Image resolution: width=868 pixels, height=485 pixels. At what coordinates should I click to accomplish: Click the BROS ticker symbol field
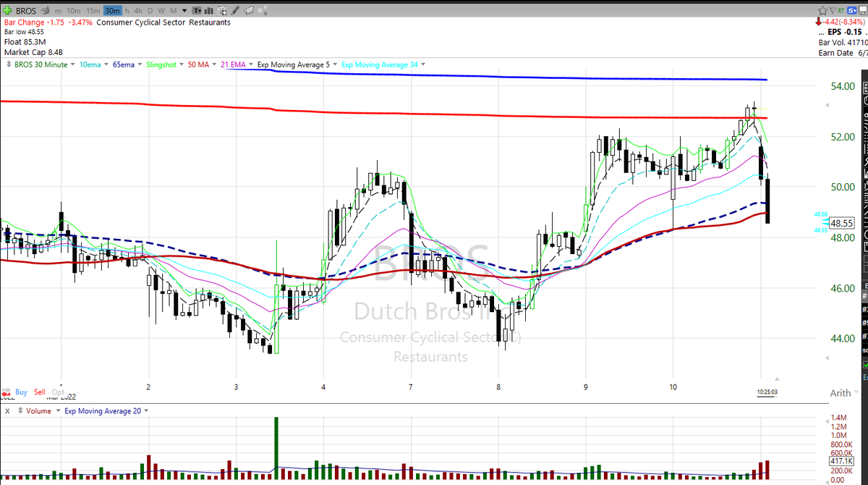click(x=26, y=11)
